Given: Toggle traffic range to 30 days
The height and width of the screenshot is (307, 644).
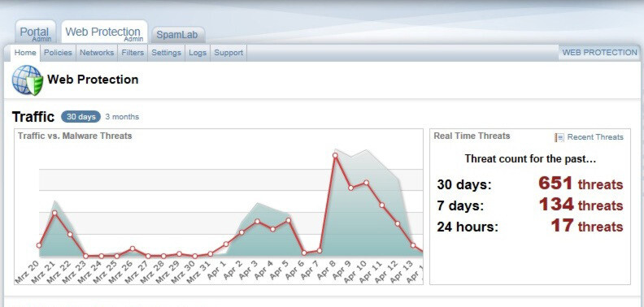Looking at the screenshot, I should click(81, 117).
